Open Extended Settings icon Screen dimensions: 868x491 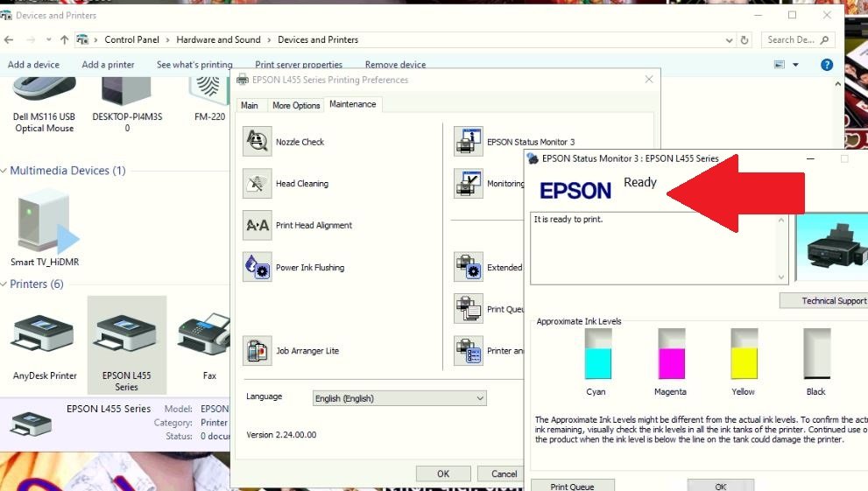point(469,267)
